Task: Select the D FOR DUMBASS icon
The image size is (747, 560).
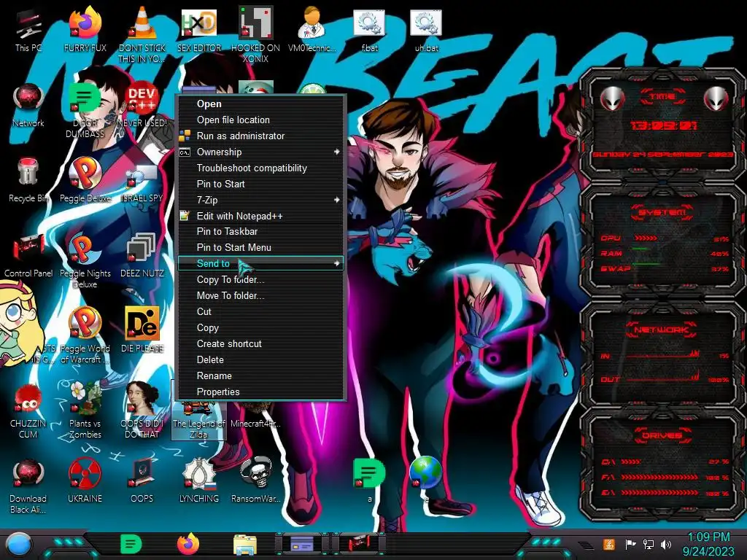Action: (x=85, y=109)
